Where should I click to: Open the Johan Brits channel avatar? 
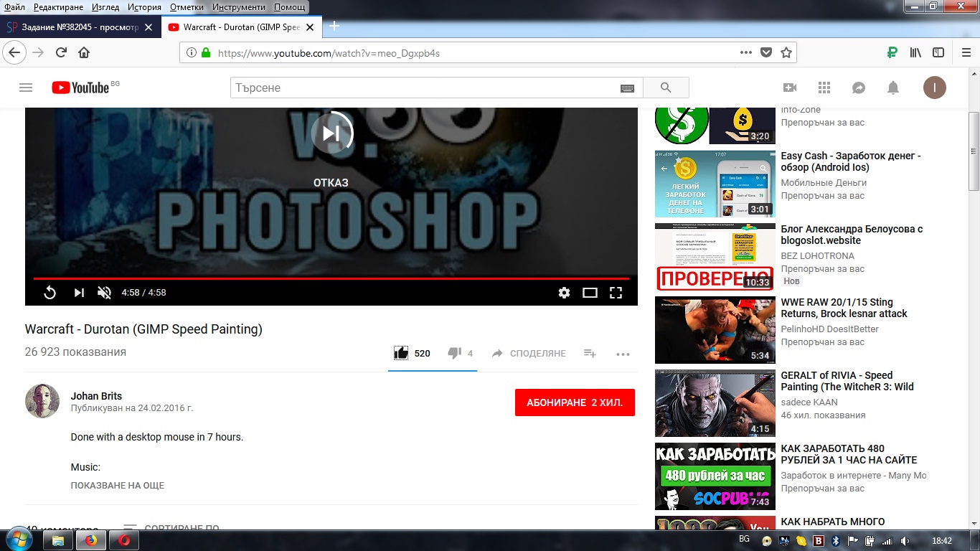(42, 401)
